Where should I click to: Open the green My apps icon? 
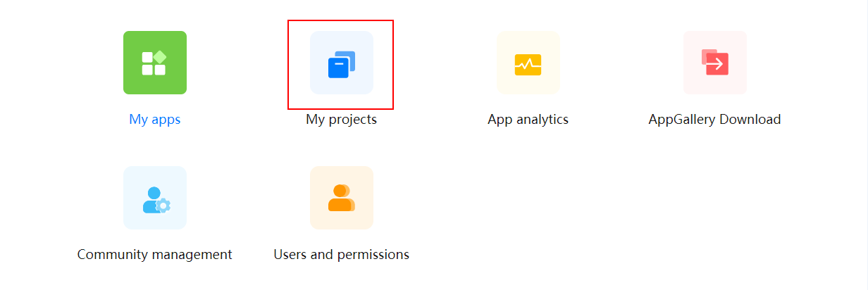(155, 63)
